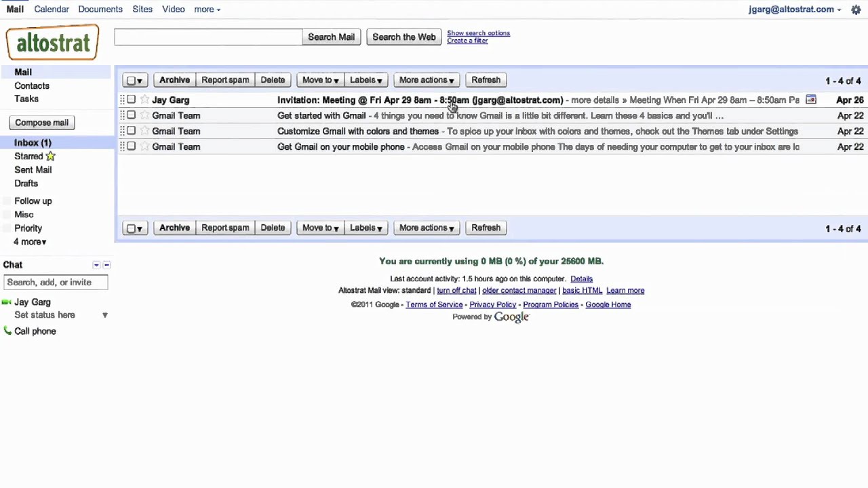Open Documents in the top bar

click(x=100, y=9)
